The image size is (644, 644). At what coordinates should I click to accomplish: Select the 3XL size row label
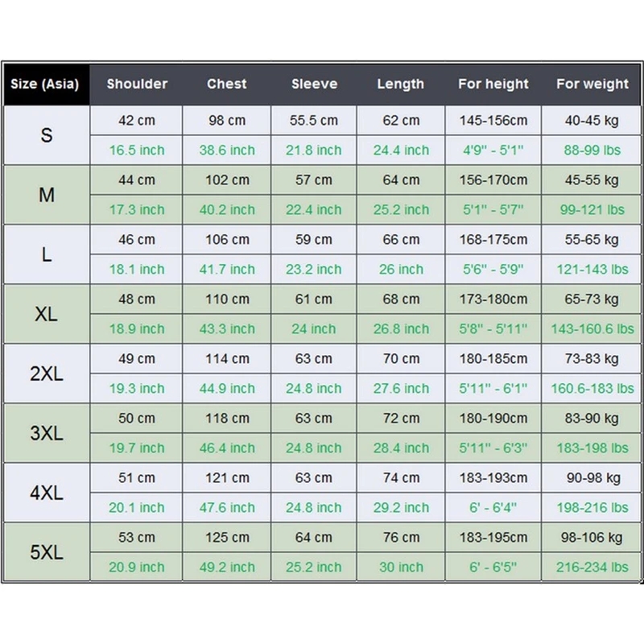(46, 433)
